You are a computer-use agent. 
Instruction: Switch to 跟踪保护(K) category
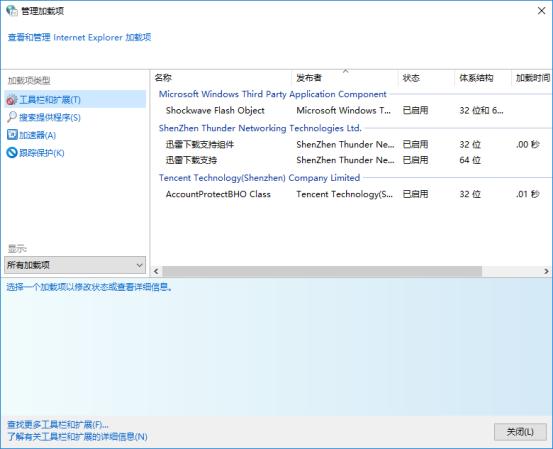tap(42, 153)
